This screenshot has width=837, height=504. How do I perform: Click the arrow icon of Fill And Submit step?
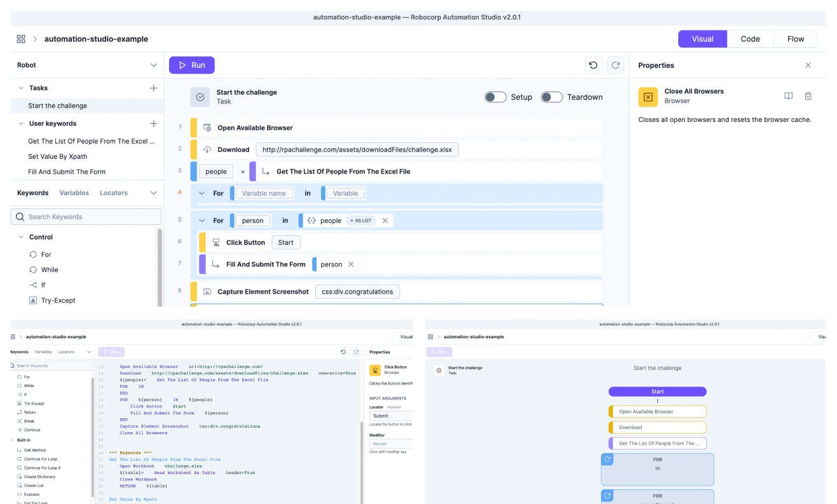coord(216,264)
